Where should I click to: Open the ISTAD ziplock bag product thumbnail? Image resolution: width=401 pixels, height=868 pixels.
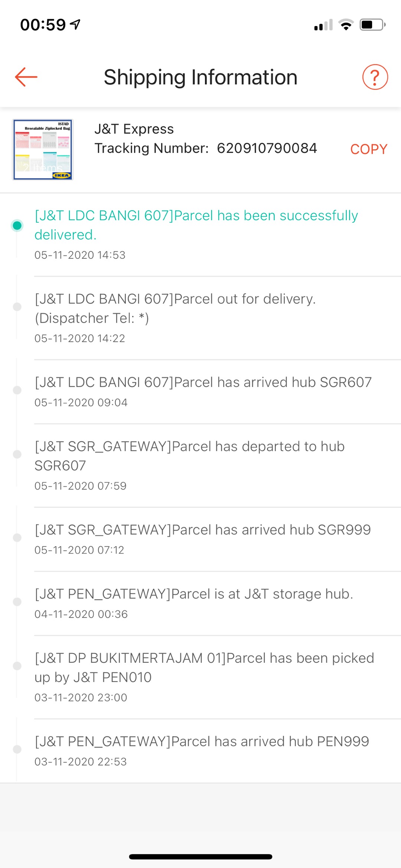(x=43, y=150)
